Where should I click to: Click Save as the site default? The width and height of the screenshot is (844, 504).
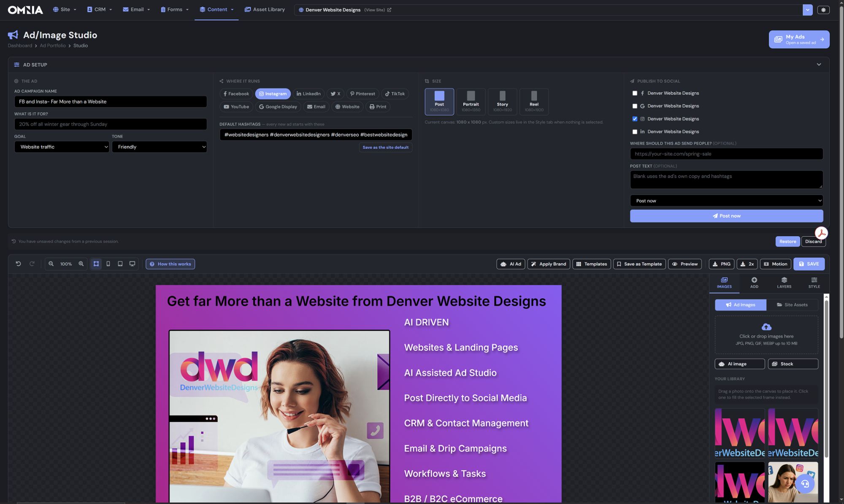[x=385, y=147]
